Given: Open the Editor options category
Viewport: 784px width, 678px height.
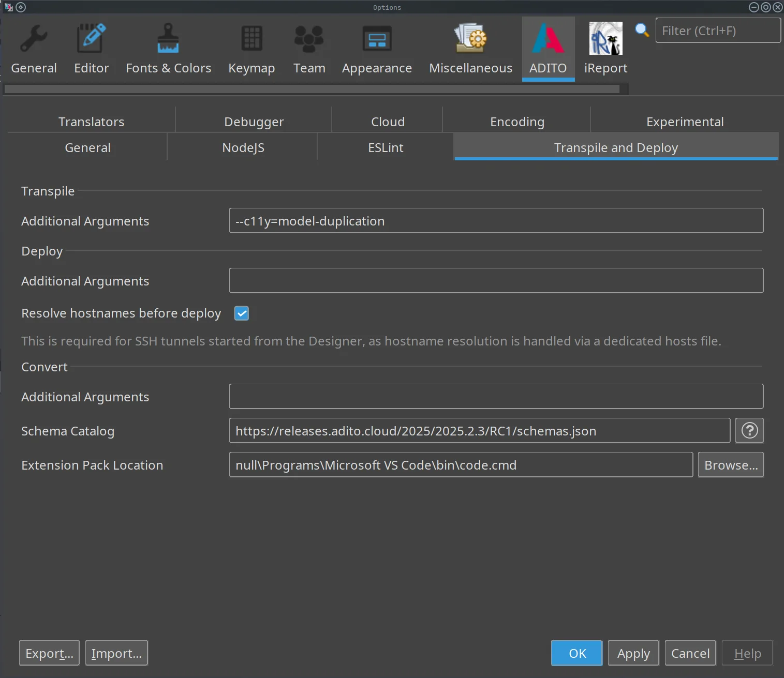Looking at the screenshot, I should pyautogui.click(x=92, y=49).
